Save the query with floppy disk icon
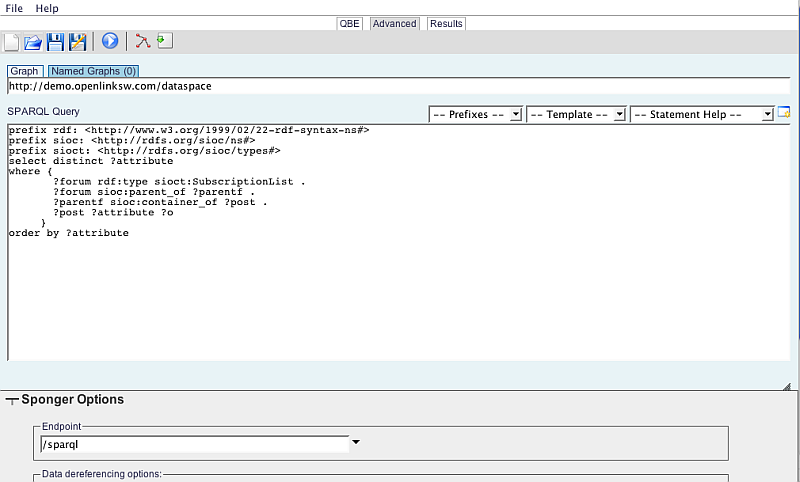The width and height of the screenshot is (800, 482). [x=55, y=42]
